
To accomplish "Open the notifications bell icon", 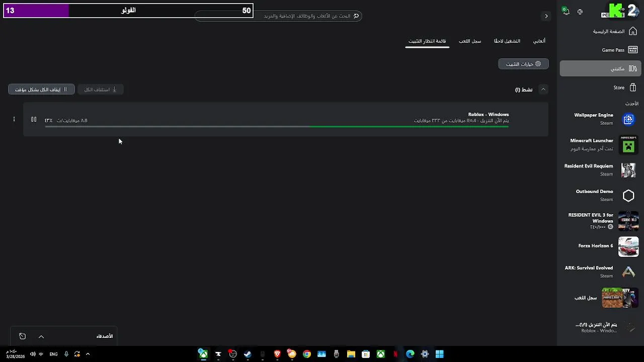I will (x=566, y=12).
